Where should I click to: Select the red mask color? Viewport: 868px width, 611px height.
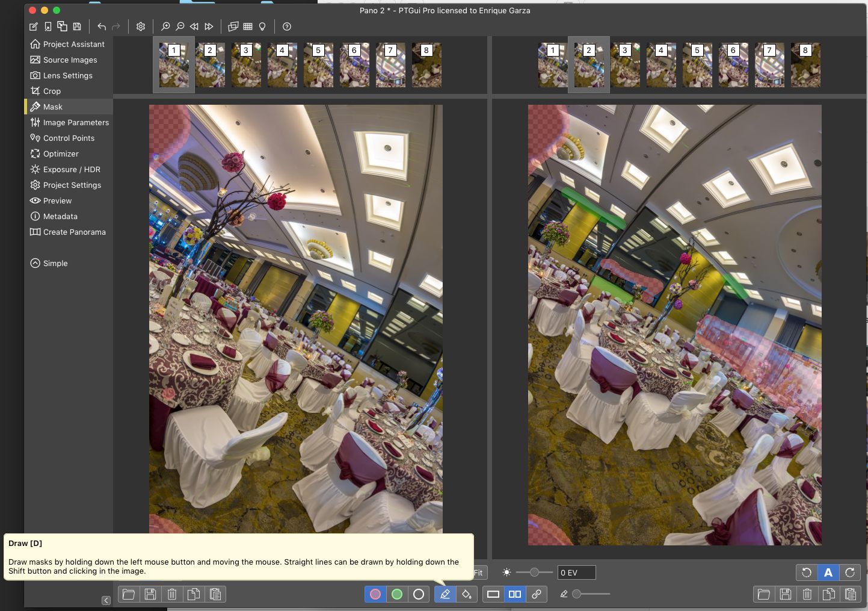pos(375,594)
